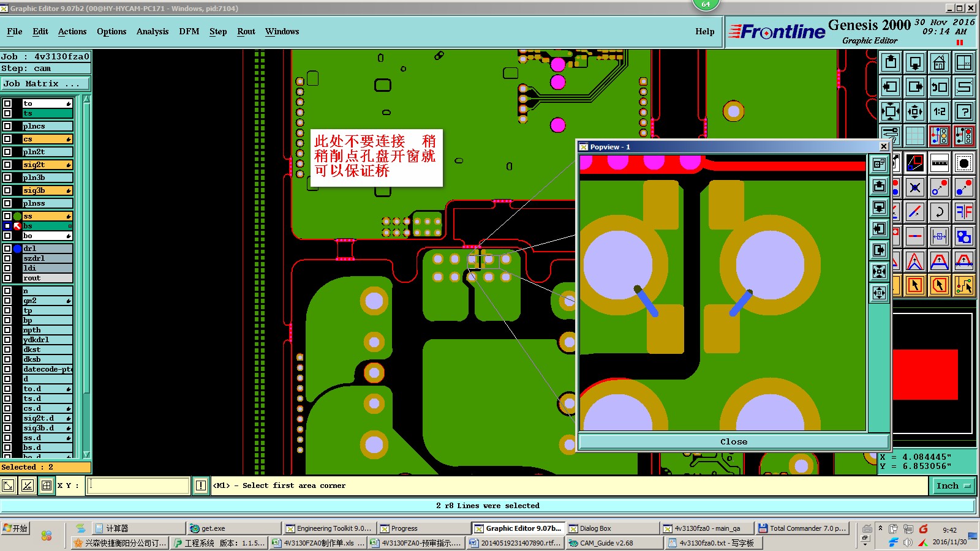Click the blue color dot on drl layer
Image resolution: width=980 pixels, height=551 pixels.
(17, 249)
